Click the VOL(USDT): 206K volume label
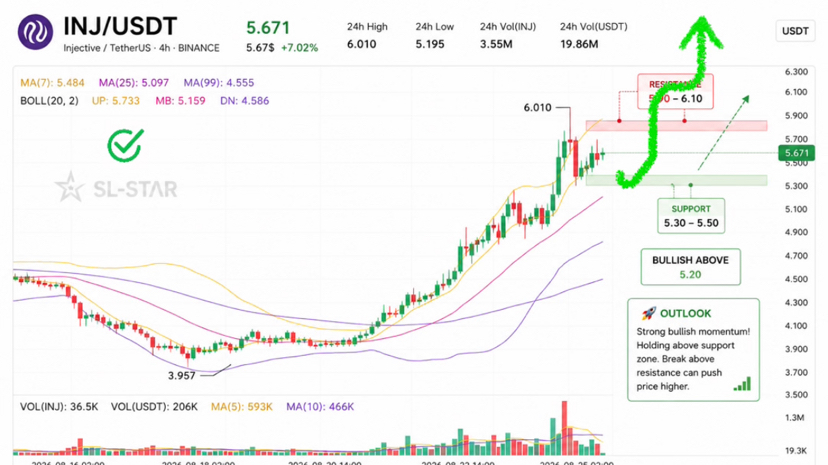The width and height of the screenshot is (828, 465). pos(154,407)
